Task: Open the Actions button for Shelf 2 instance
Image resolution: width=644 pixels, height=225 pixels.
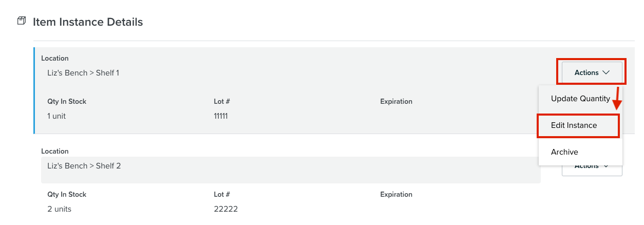Action: coord(592,170)
